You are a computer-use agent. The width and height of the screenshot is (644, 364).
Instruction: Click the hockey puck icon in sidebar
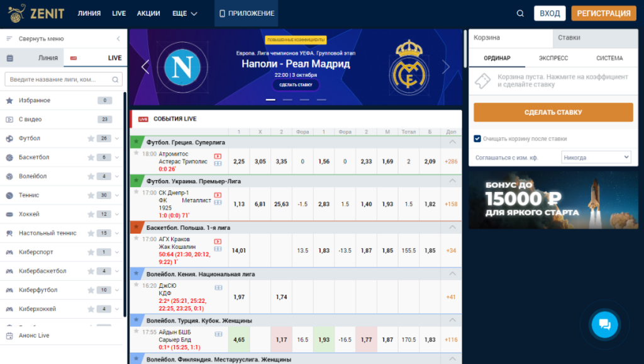click(x=9, y=214)
